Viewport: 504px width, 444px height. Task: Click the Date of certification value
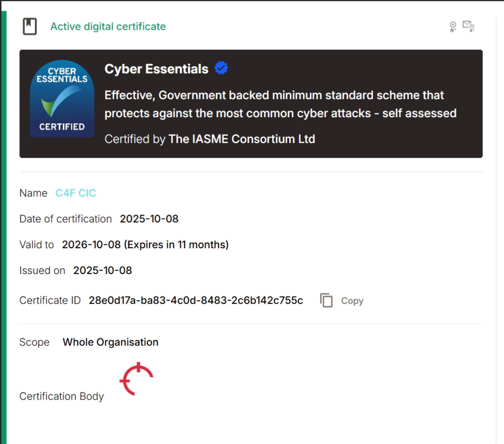coord(149,219)
